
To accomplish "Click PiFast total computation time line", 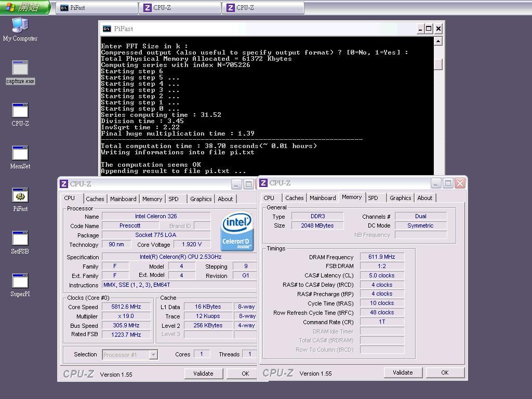I will 209,146.
